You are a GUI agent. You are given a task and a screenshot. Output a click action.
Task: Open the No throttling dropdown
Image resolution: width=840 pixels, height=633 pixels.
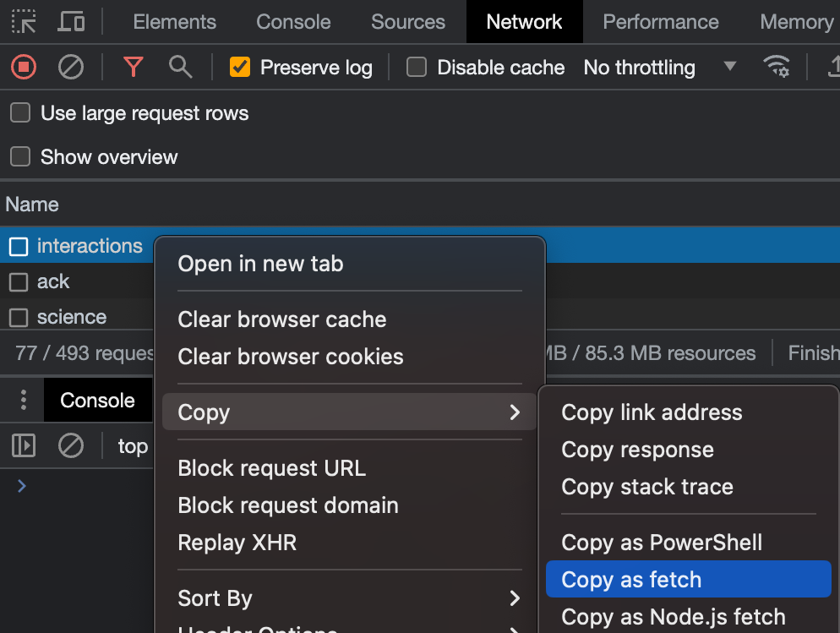(660, 68)
